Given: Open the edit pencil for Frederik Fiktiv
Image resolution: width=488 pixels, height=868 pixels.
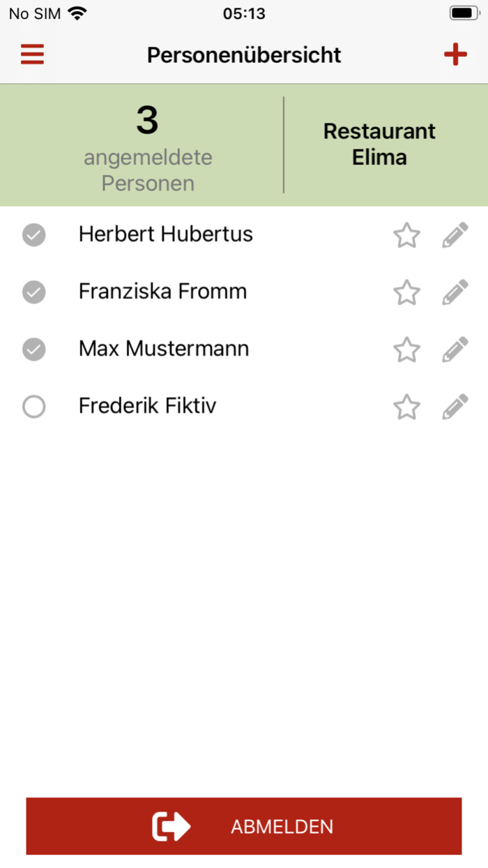Looking at the screenshot, I should pyautogui.click(x=455, y=407).
